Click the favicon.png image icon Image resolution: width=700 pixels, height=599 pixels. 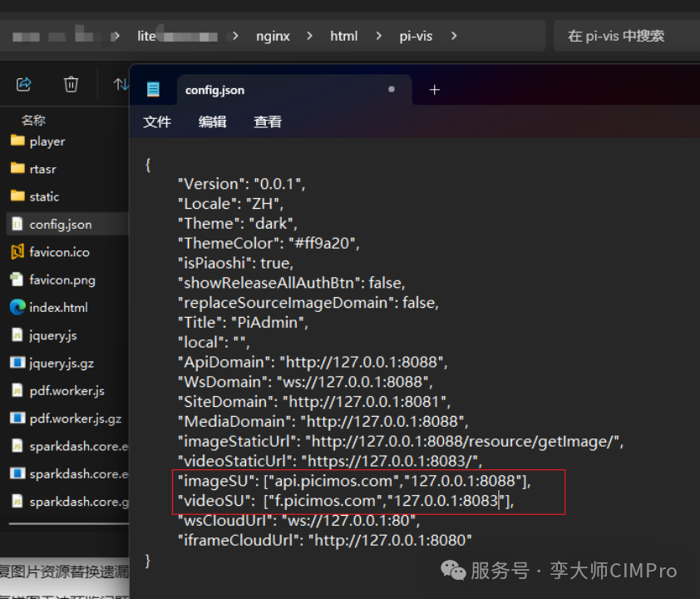17,280
